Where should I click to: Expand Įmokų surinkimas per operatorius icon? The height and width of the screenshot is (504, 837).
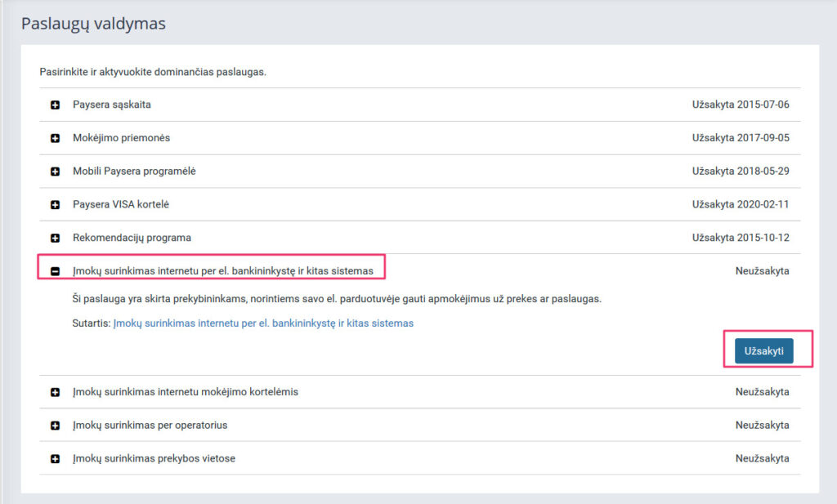click(55, 426)
